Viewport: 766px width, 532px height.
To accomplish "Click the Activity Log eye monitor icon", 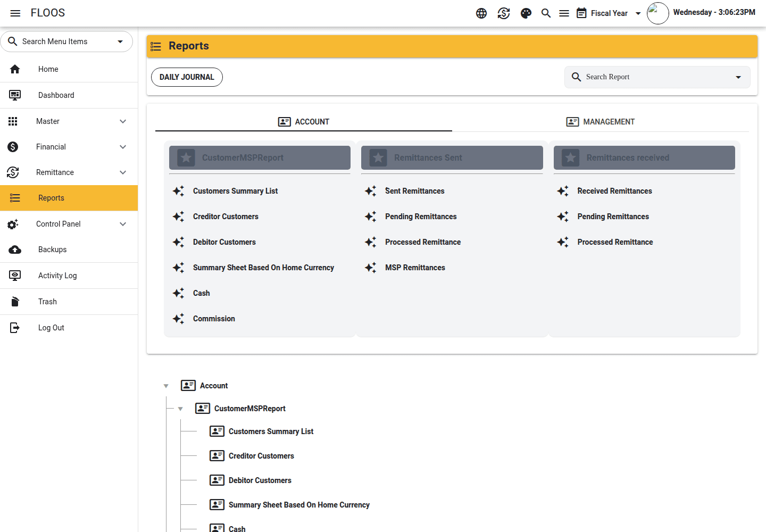I will coord(15,276).
